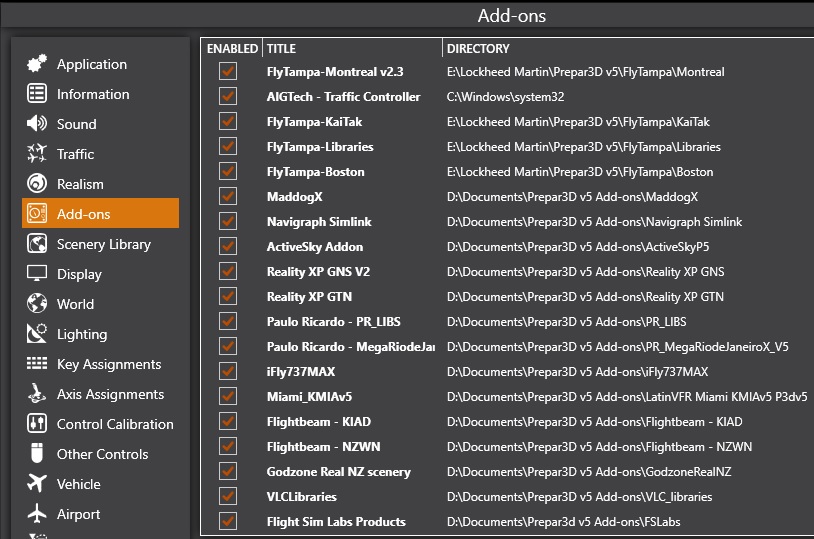Disable the FlyTampa-Montreal v2.3 add-on checkbox
Viewport: 814px width, 539px height.
[x=227, y=71]
